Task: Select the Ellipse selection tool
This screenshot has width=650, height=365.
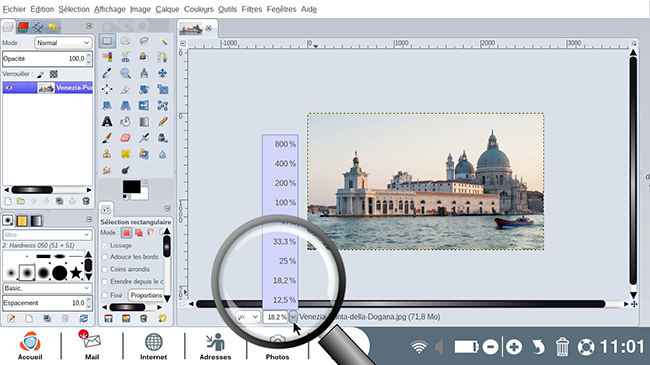Action: pyautogui.click(x=125, y=41)
